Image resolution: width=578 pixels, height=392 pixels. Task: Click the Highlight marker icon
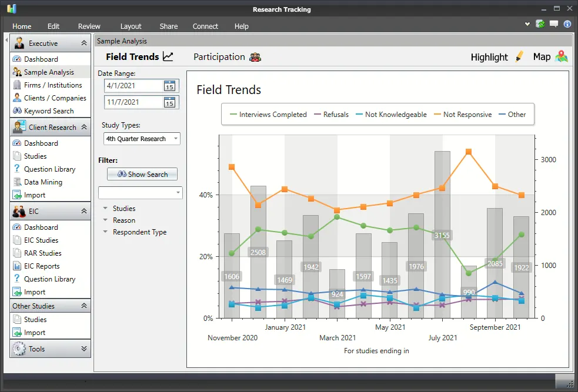point(519,56)
